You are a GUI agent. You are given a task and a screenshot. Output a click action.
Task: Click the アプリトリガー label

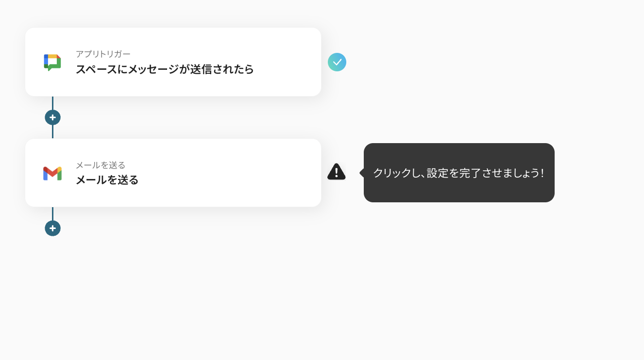(103, 54)
